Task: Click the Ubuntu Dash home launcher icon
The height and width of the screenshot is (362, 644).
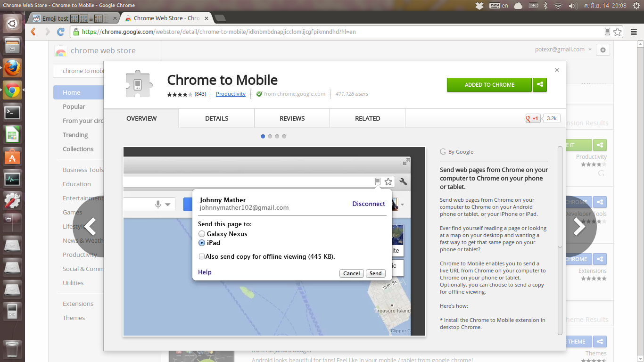Action: tap(12, 23)
